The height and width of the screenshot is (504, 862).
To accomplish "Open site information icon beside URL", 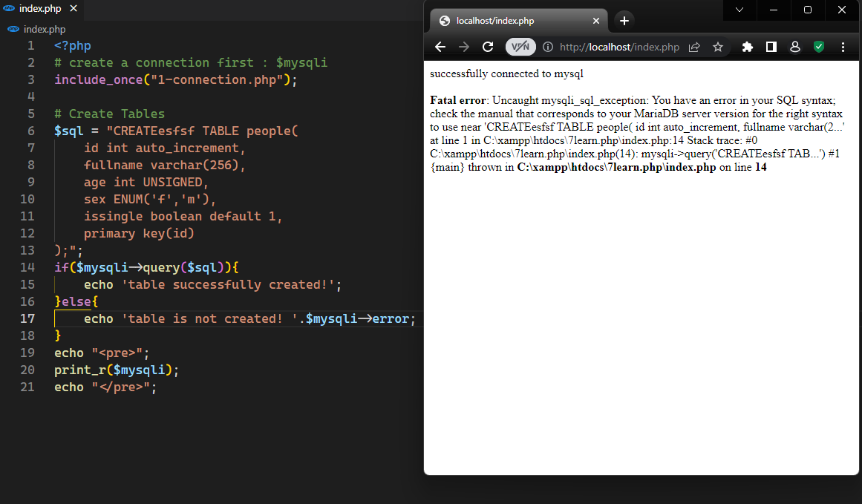I will (x=548, y=47).
